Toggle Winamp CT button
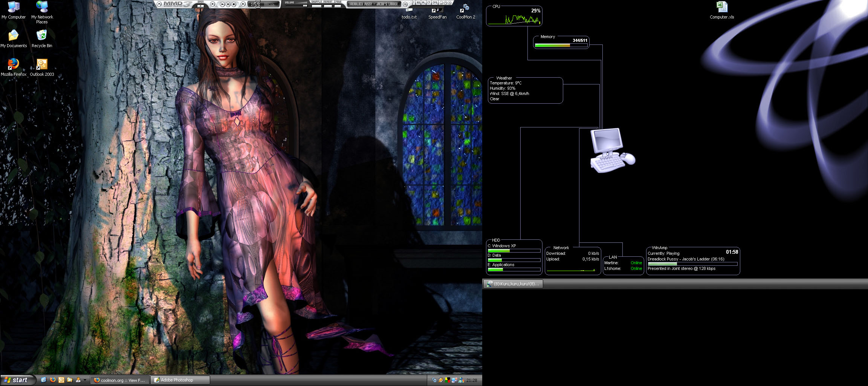 coord(429,3)
